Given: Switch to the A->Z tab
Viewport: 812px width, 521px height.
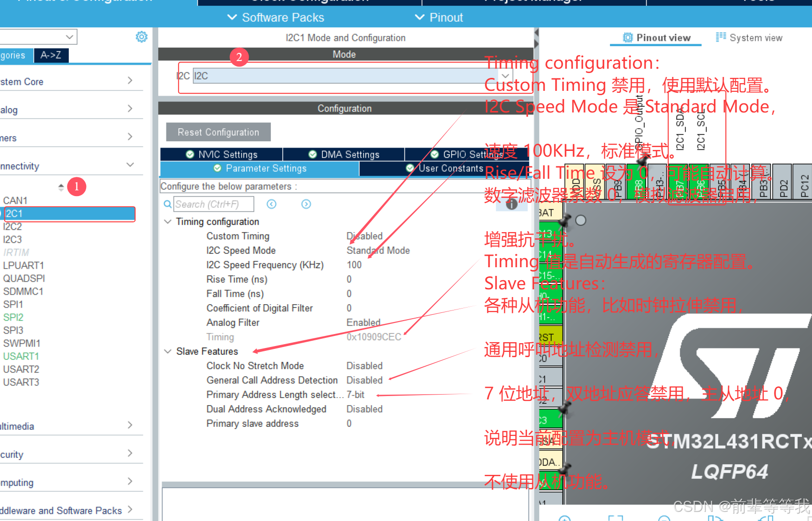Looking at the screenshot, I should tap(51, 55).
